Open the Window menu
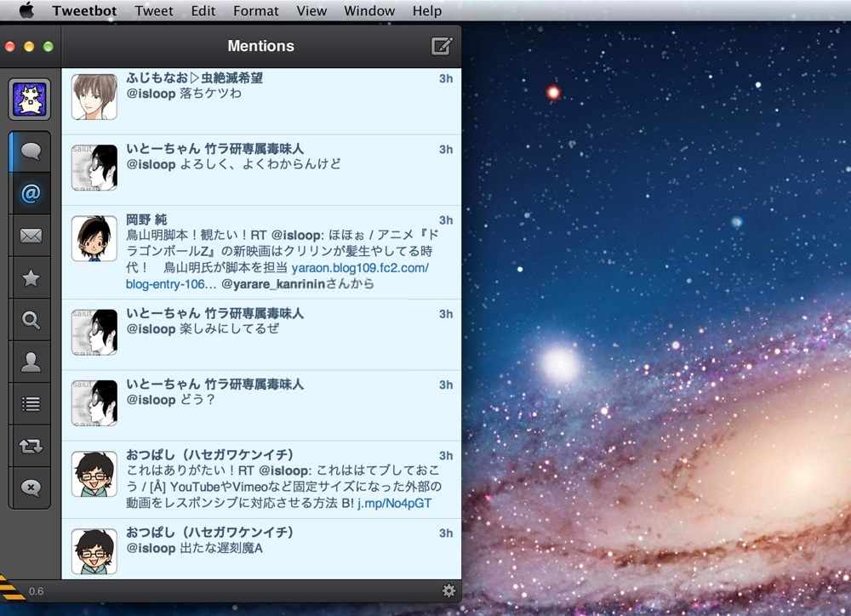Screen dimensions: 851x616 pyautogui.click(x=369, y=11)
